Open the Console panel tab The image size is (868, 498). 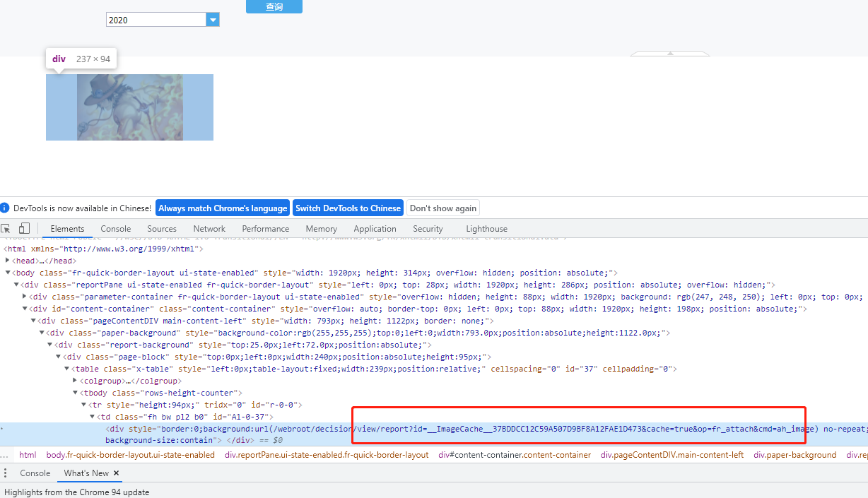coord(116,229)
